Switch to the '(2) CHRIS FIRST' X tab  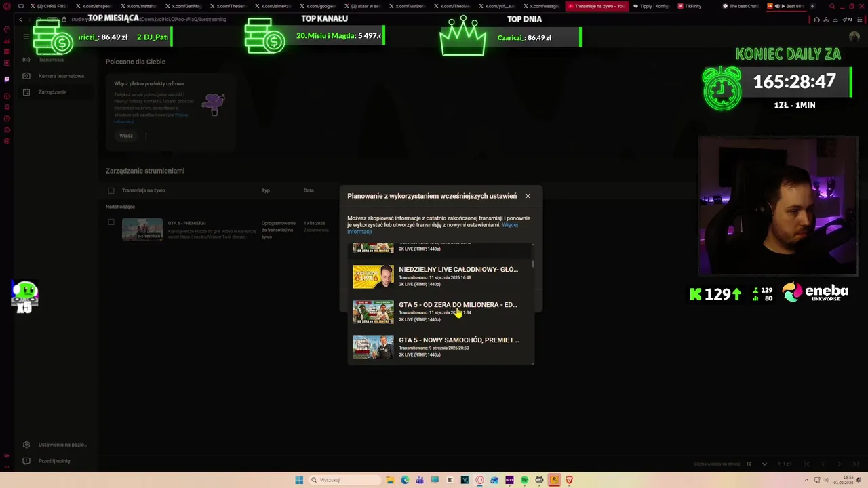(49, 6)
